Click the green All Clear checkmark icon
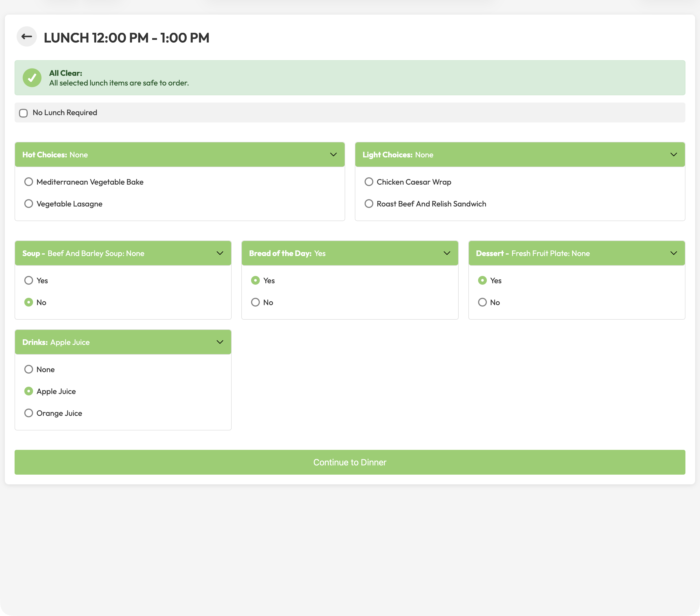The image size is (700, 616). [x=32, y=78]
